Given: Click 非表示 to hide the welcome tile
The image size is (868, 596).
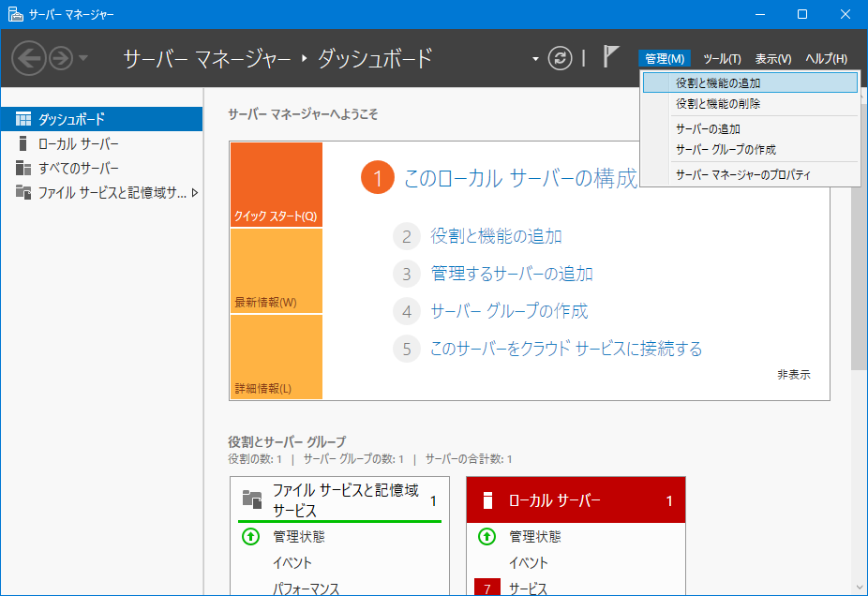Looking at the screenshot, I should coord(793,375).
